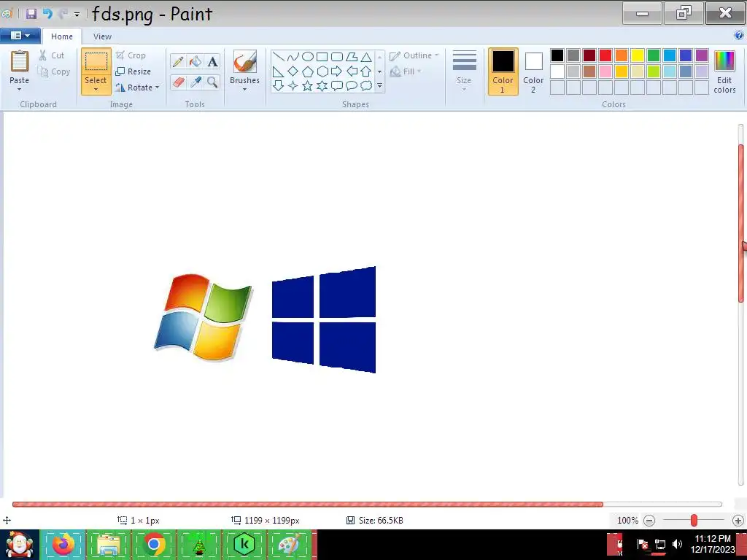This screenshot has width=747, height=560.
Task: Open the Outline dropdown
Action: (x=437, y=55)
